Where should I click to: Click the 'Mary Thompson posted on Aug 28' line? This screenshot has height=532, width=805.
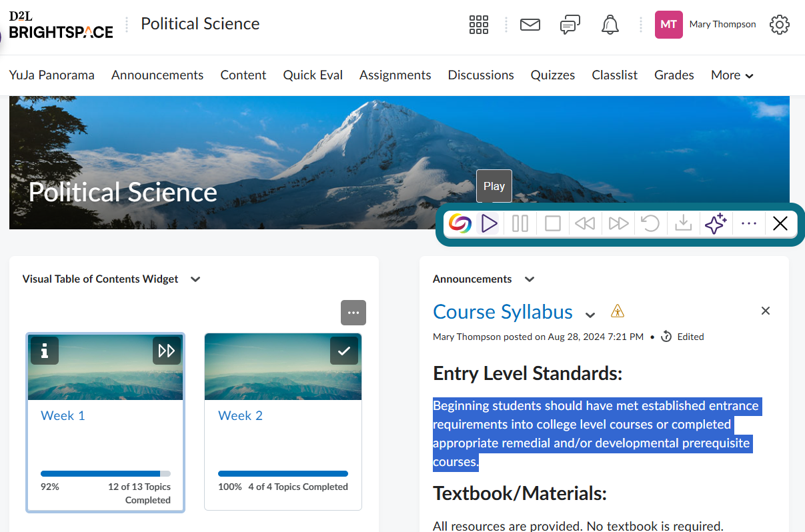pyautogui.click(x=538, y=337)
